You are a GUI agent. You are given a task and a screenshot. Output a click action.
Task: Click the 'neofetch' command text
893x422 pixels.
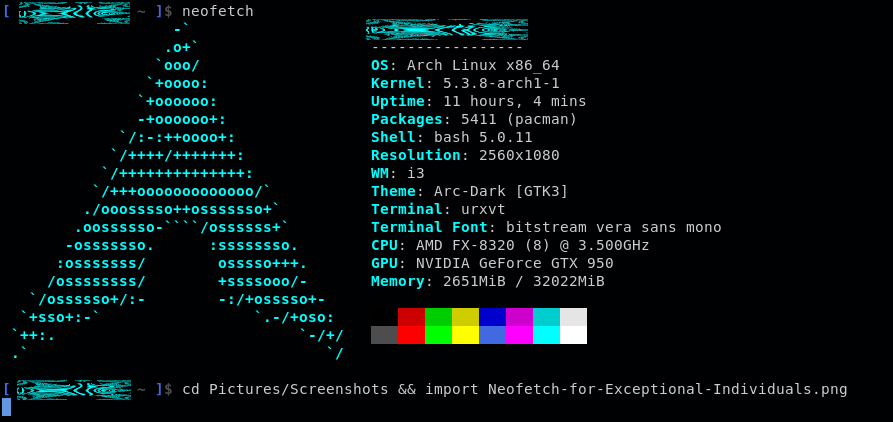tap(218, 11)
